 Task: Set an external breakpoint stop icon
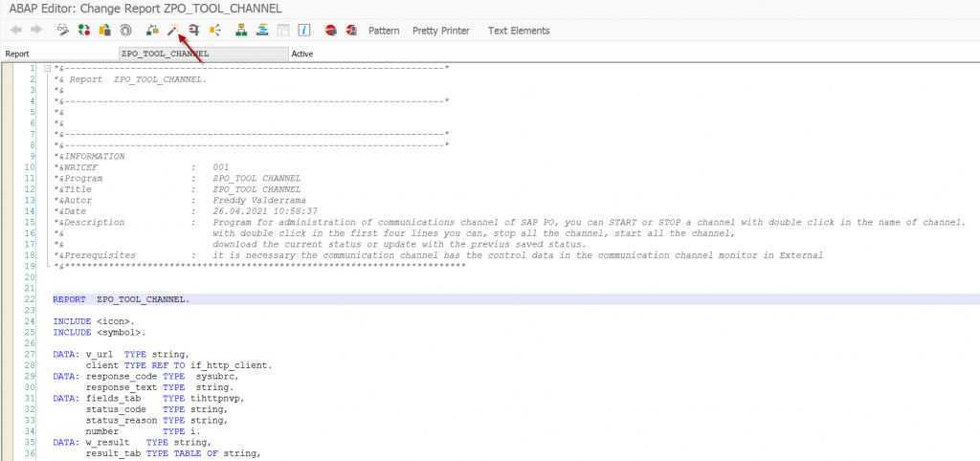pyautogui.click(x=352, y=30)
